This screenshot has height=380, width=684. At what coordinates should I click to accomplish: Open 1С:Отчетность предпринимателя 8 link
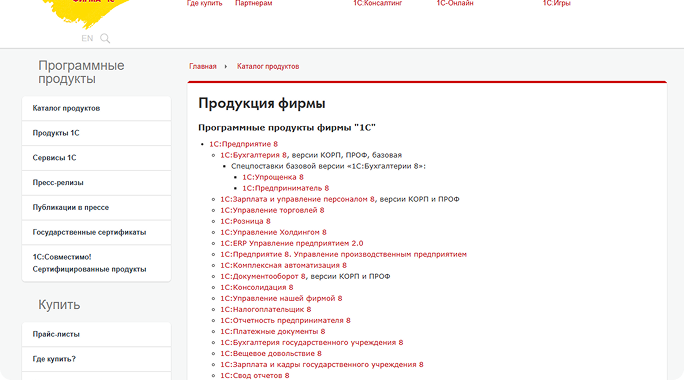click(285, 321)
